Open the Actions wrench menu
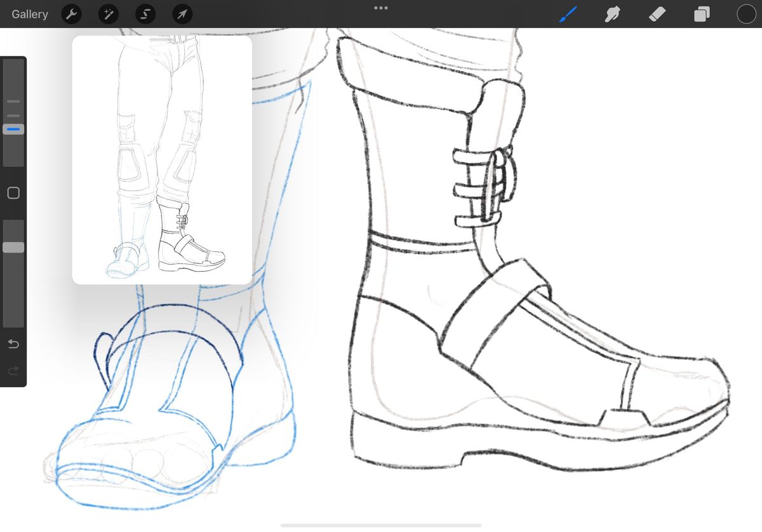 click(x=72, y=14)
